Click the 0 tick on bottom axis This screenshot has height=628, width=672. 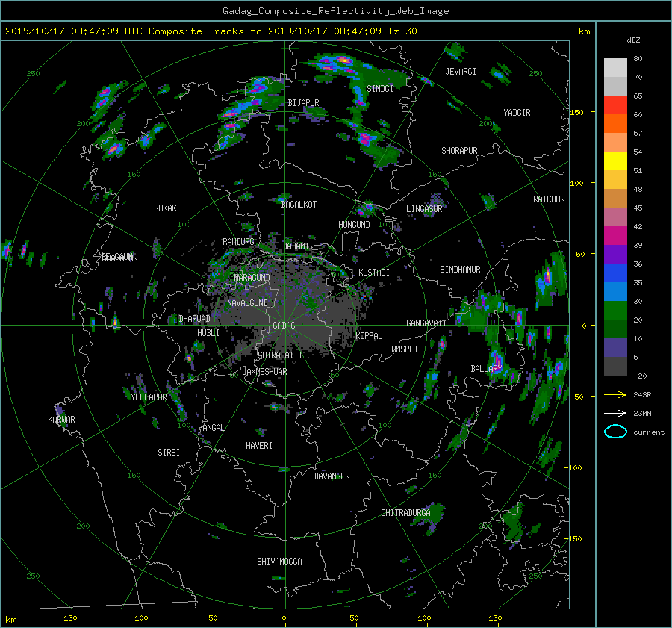(284, 618)
